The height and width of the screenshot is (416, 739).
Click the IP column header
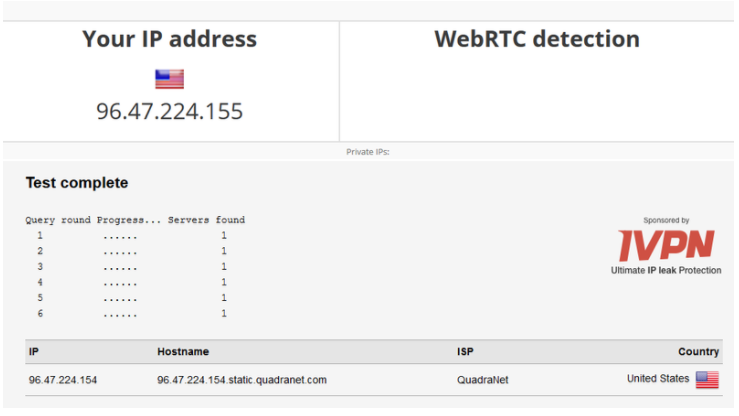pos(33,351)
